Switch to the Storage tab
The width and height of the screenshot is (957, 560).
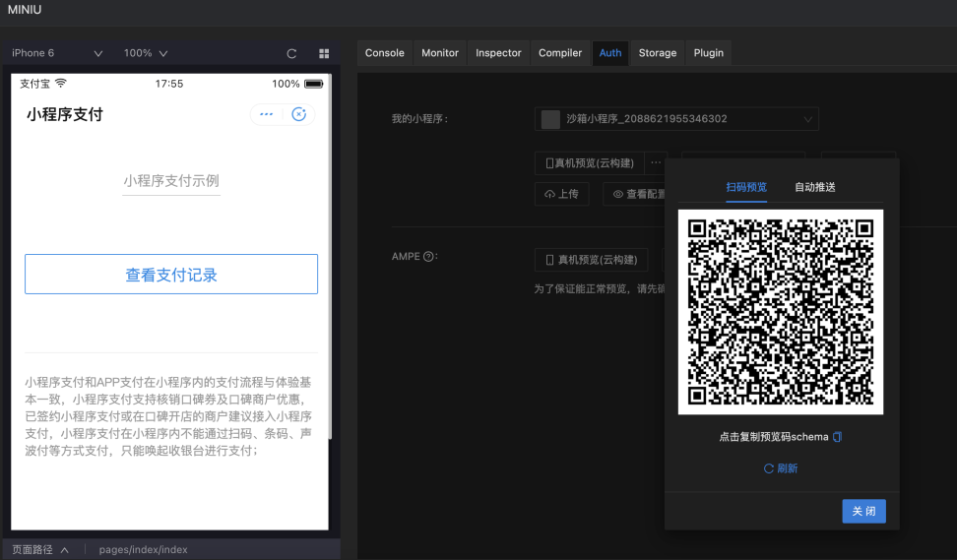(x=658, y=53)
